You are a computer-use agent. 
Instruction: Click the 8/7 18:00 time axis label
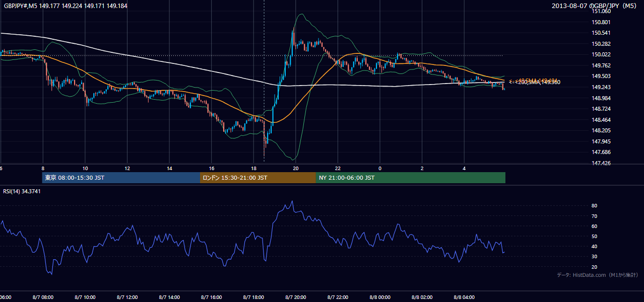(253, 297)
